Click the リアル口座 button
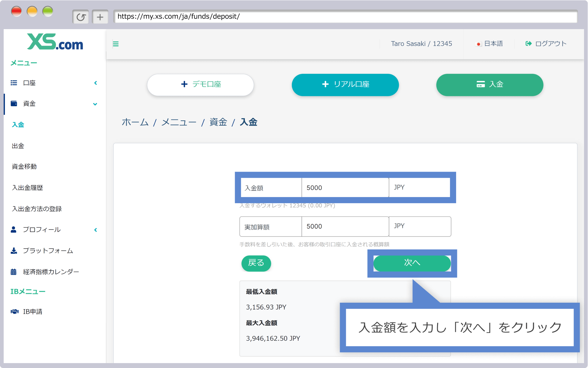The image size is (588, 368). point(345,85)
